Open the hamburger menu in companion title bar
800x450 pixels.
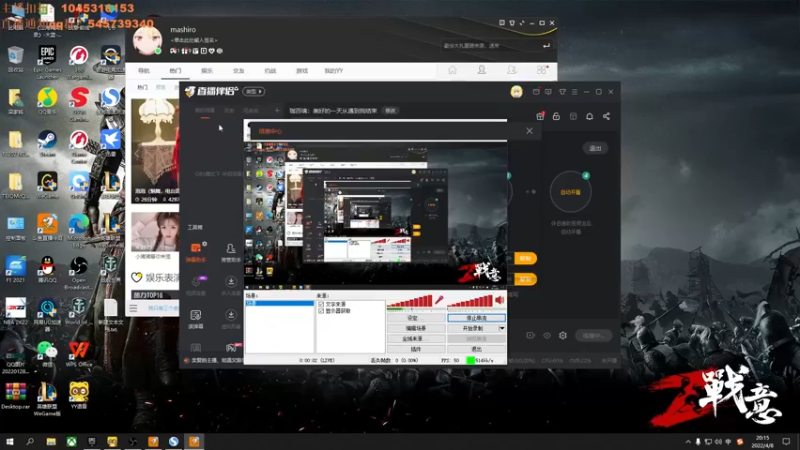coord(574,92)
